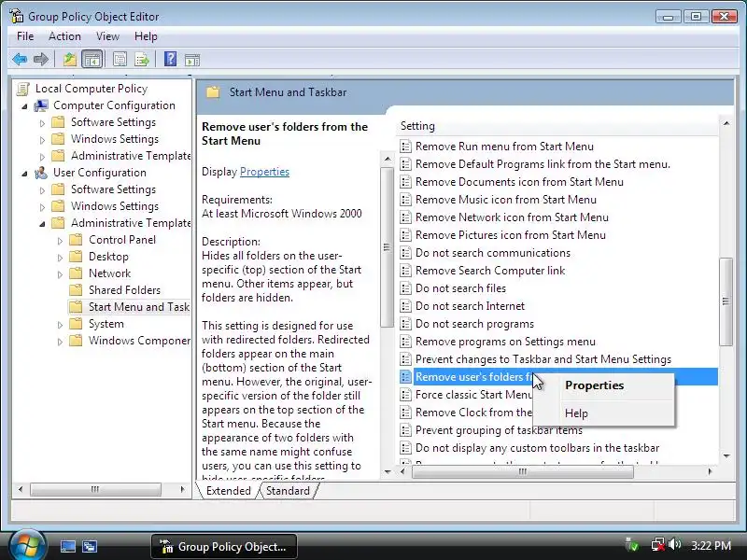Select Remove Documents icon from Start Menu
747x560 pixels.
519,182
